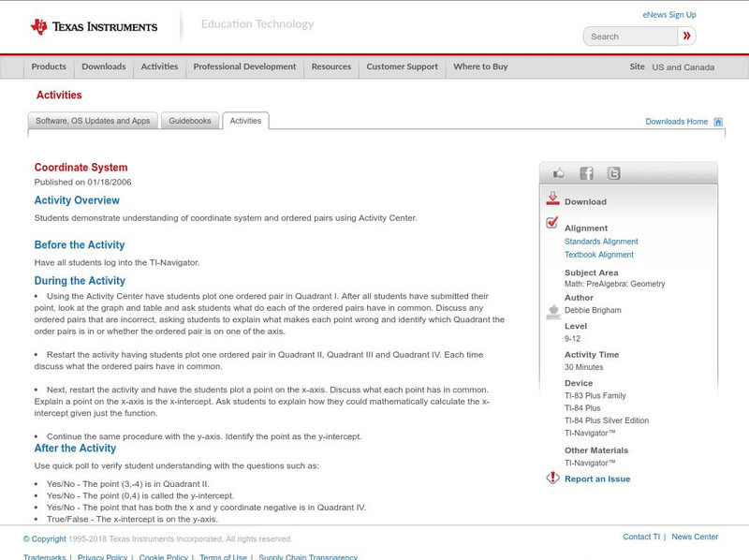This screenshot has width=749, height=560.
Task: Open the Downloads menu
Action: (x=104, y=66)
